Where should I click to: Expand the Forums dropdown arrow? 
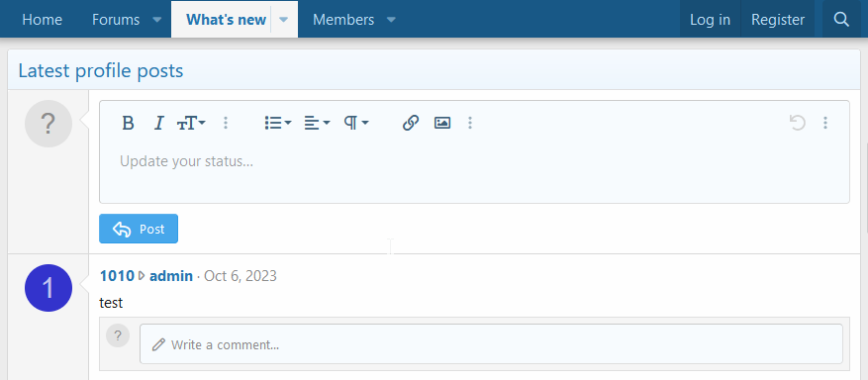point(157,20)
